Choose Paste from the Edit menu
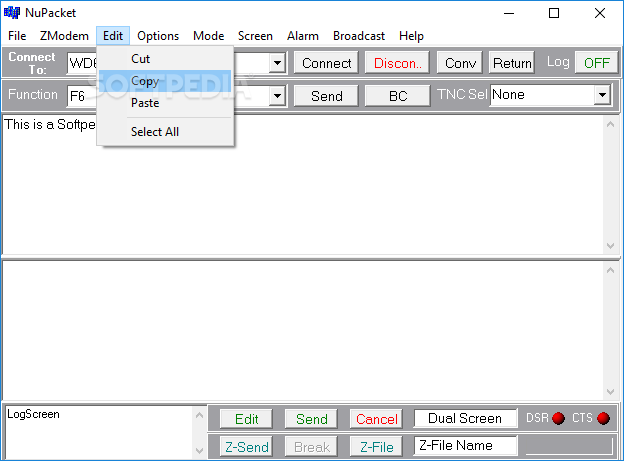Viewport: 624px width, 461px height. click(x=165, y=103)
